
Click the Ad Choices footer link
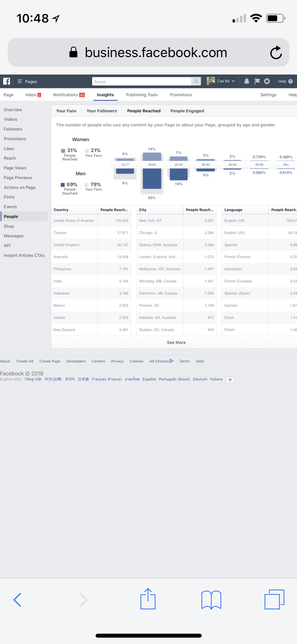tap(161, 361)
